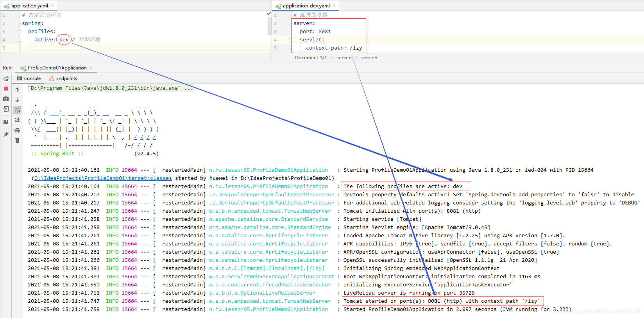Click the '(v2.4.5)' version text
This screenshot has height=318, width=644.
[x=147, y=154]
